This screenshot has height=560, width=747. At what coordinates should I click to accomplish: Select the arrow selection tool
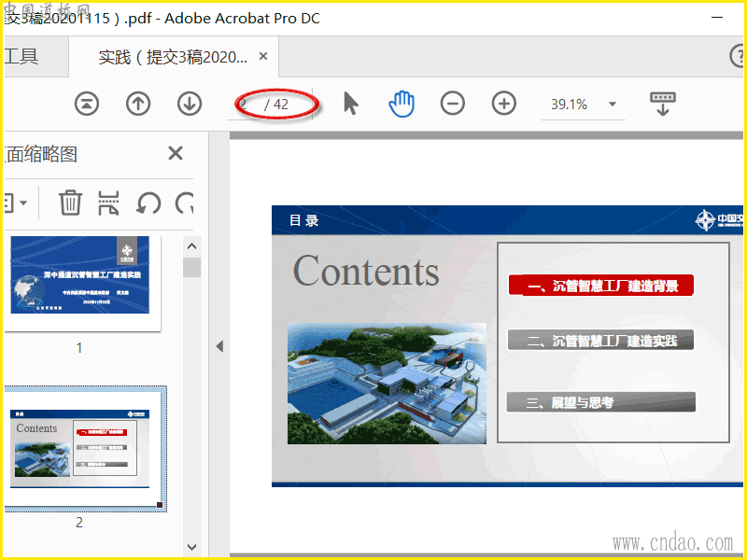(351, 104)
